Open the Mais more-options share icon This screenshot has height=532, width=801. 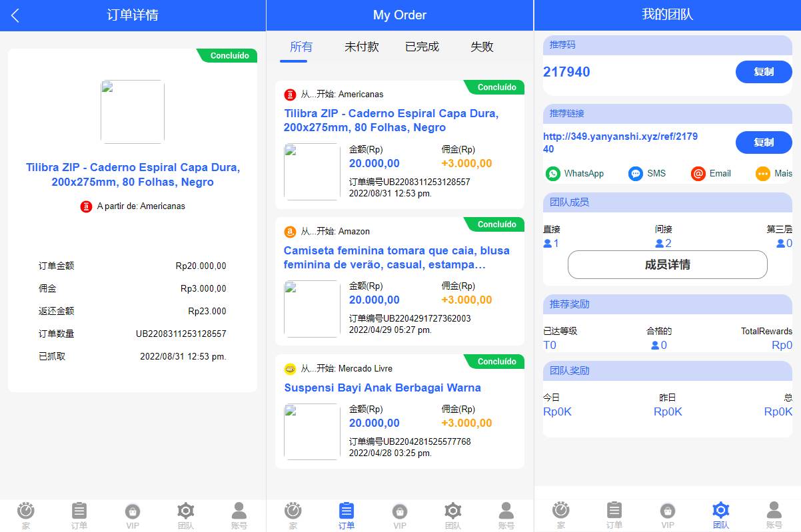763,174
